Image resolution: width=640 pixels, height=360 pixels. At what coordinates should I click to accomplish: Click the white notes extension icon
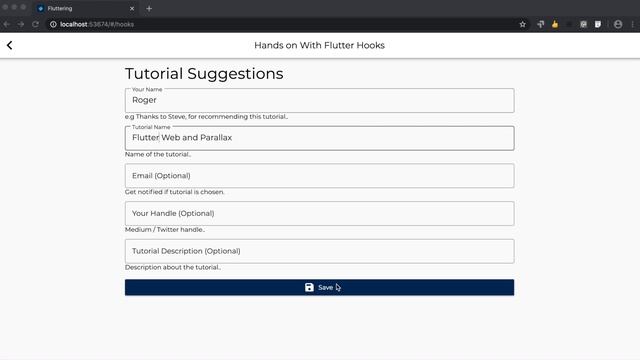click(598, 24)
